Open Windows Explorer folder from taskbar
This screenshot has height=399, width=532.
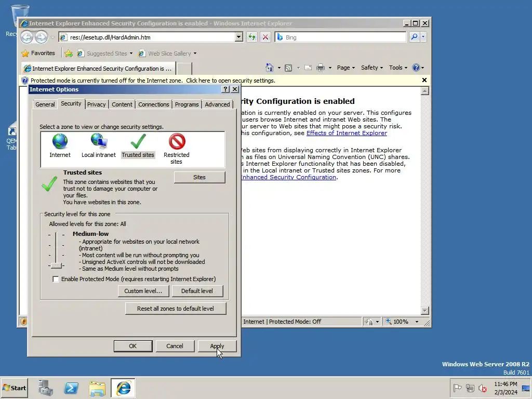point(97,388)
